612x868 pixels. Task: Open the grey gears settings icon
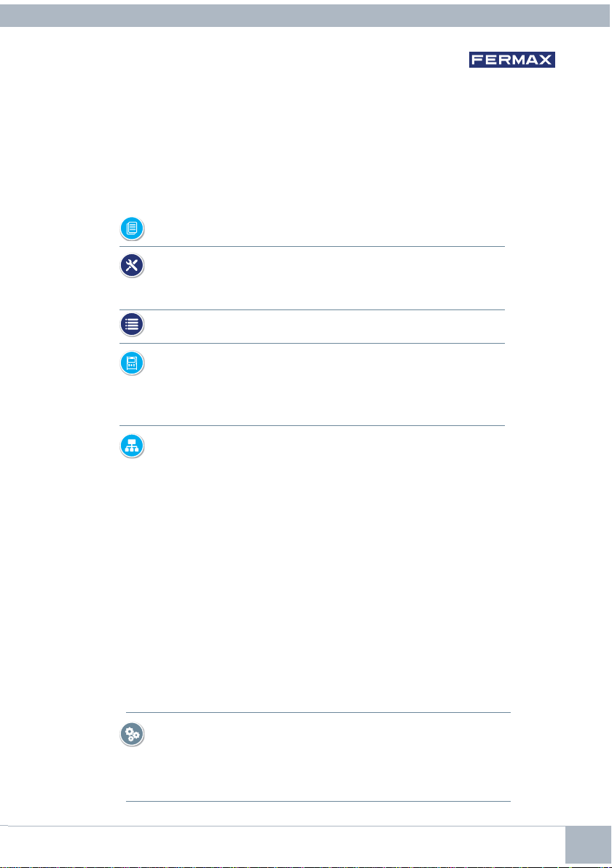tap(132, 734)
